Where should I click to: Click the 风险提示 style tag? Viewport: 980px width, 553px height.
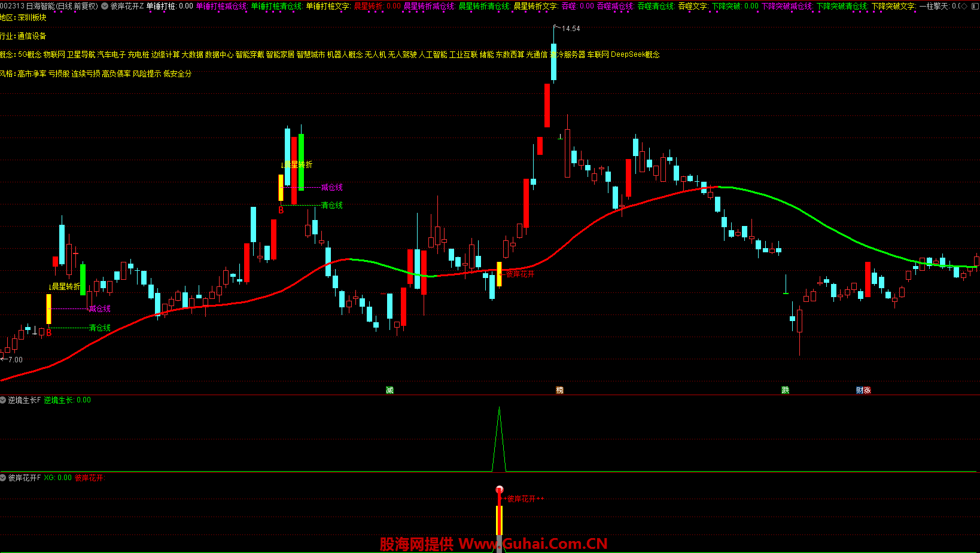point(147,74)
